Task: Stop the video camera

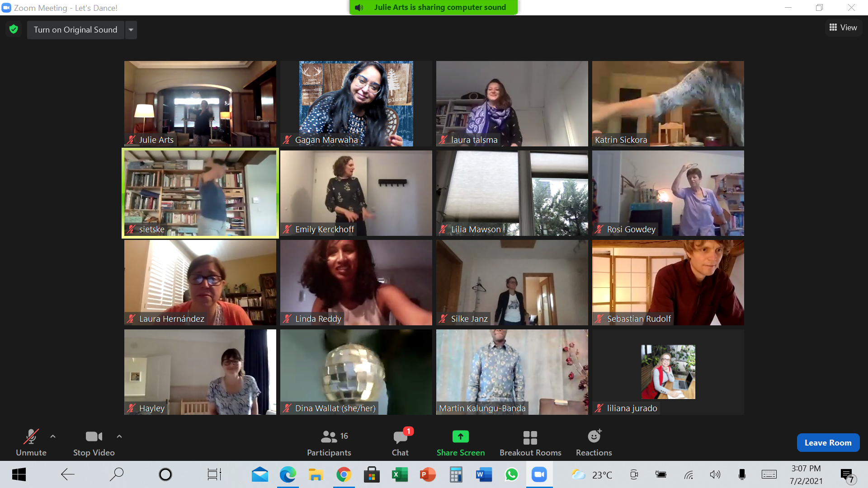Action: [94, 443]
